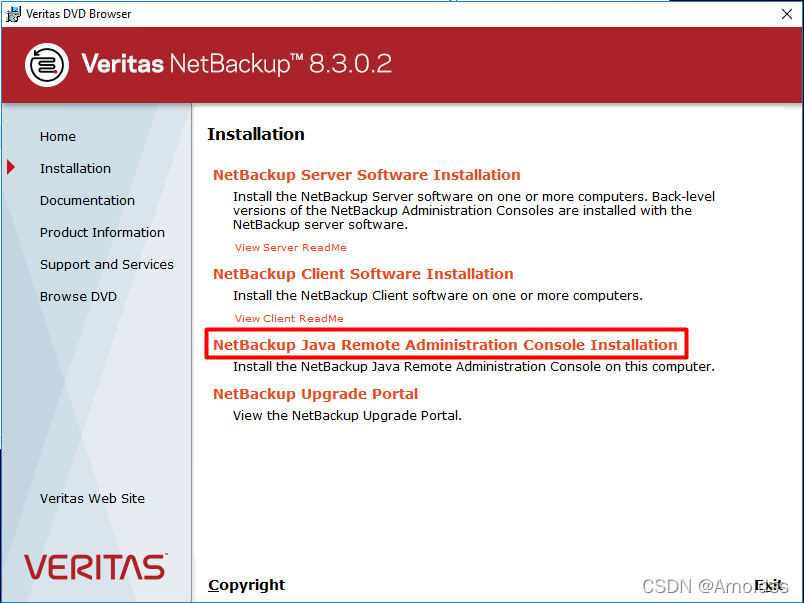804x603 pixels.
Task: Launch Java Remote Administration Console Installation
Action: pyautogui.click(x=445, y=345)
